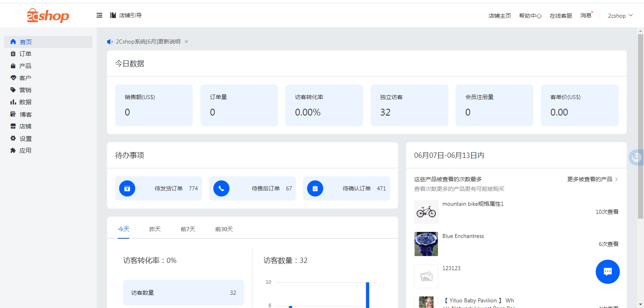Click the 销售额(US$) data card

(154, 105)
